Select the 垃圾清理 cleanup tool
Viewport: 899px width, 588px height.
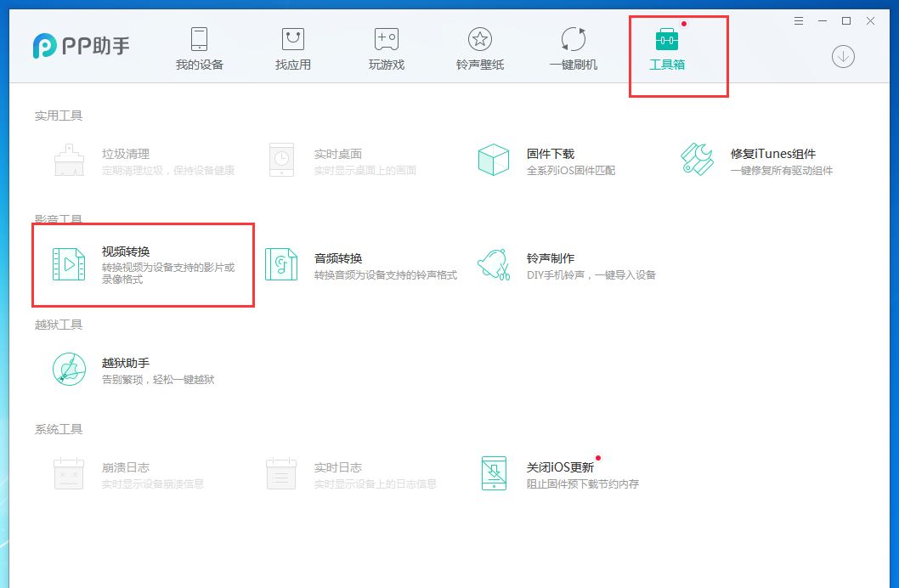pyautogui.click(x=119, y=160)
